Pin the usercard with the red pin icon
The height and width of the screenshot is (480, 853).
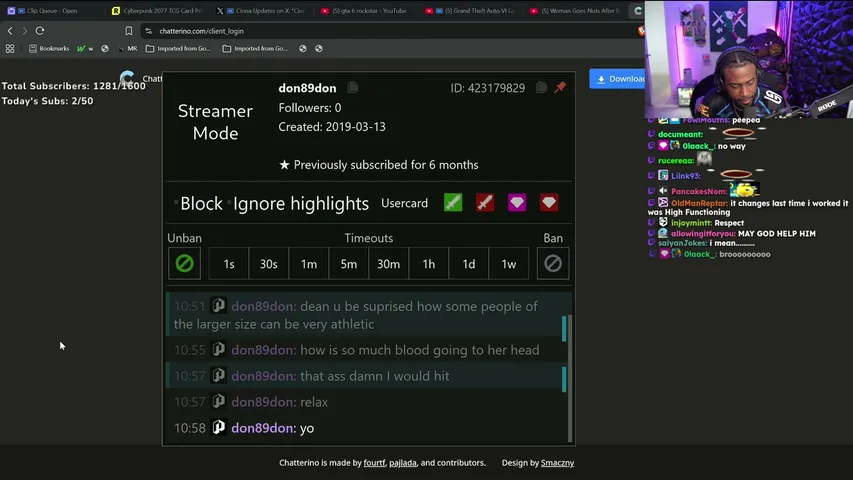[x=560, y=87]
